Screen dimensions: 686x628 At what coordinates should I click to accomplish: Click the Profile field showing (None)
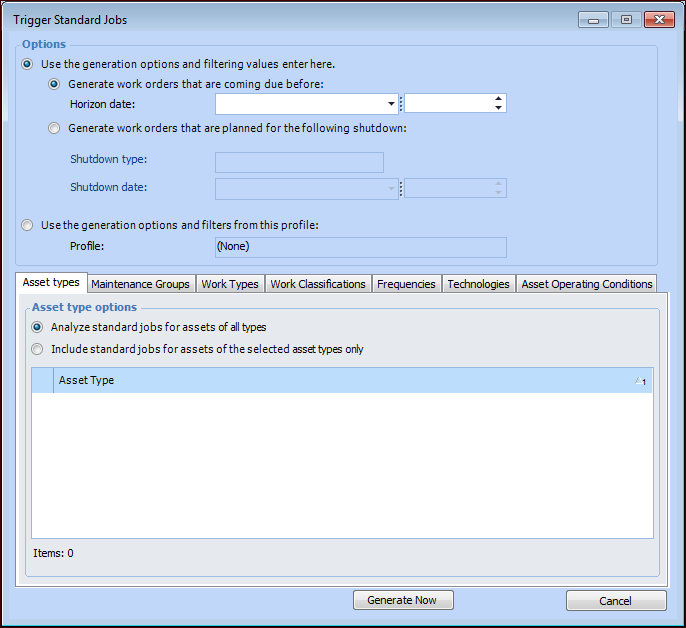(360, 246)
